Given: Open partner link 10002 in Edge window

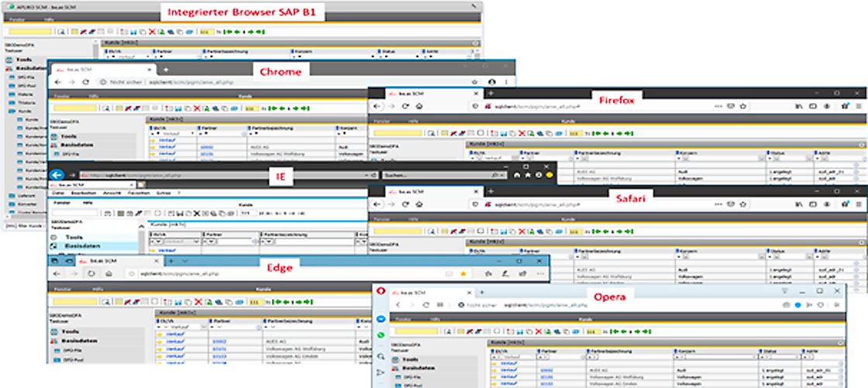Looking at the screenshot, I should coord(219,341).
